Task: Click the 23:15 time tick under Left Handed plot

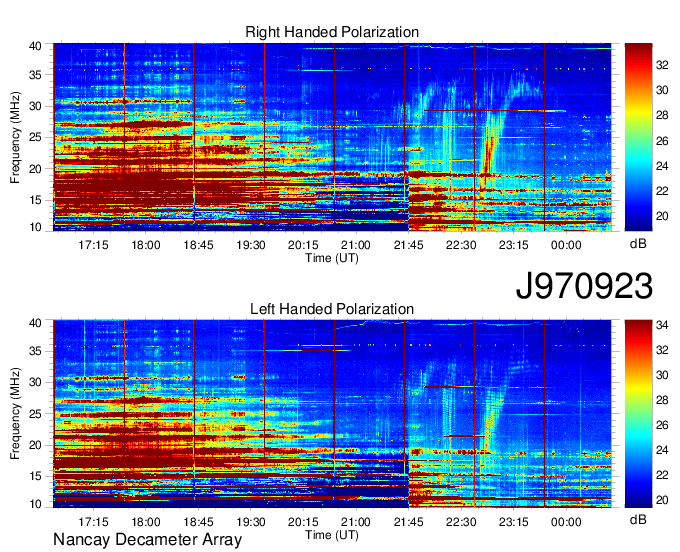Action: pos(513,522)
